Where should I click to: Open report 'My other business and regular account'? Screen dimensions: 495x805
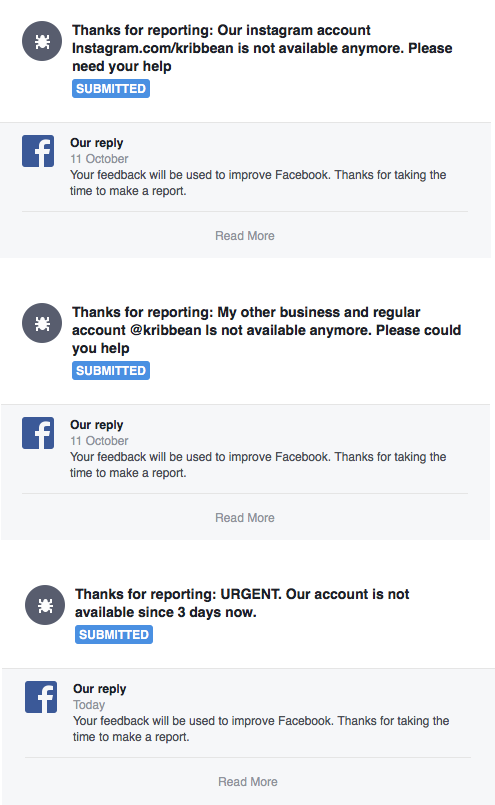[x=266, y=330]
